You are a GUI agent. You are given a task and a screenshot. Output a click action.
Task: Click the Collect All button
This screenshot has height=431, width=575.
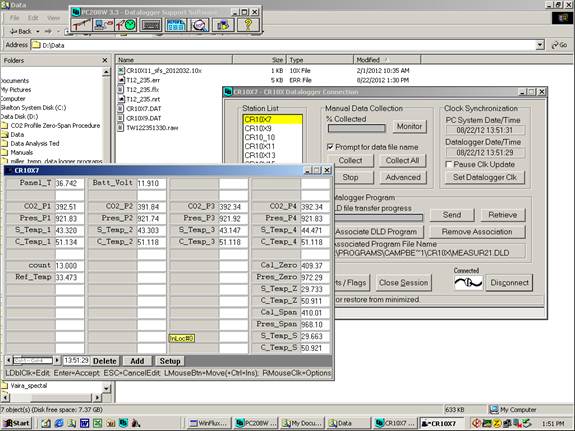pyautogui.click(x=402, y=161)
